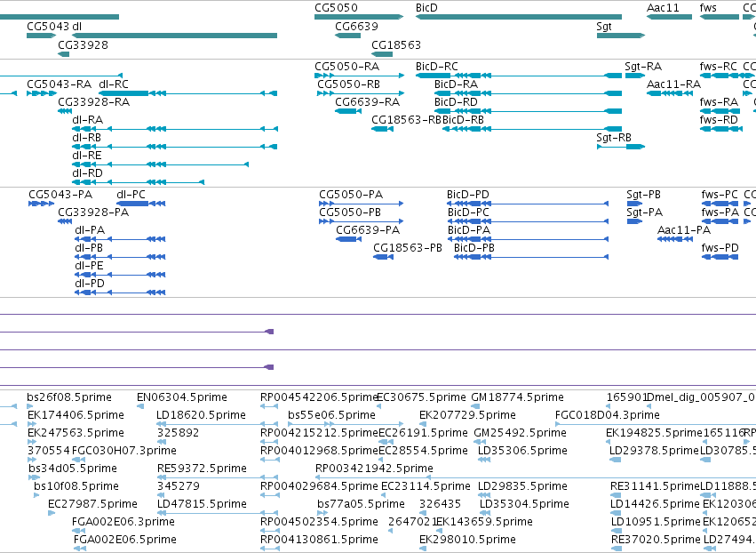Click the CG5050-RA transcript label
This screenshot has height=553, width=756.
[x=346, y=66]
